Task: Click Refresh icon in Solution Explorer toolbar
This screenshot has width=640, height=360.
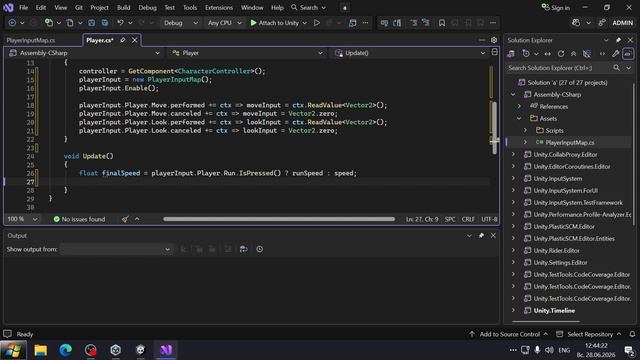Action: tap(561, 54)
